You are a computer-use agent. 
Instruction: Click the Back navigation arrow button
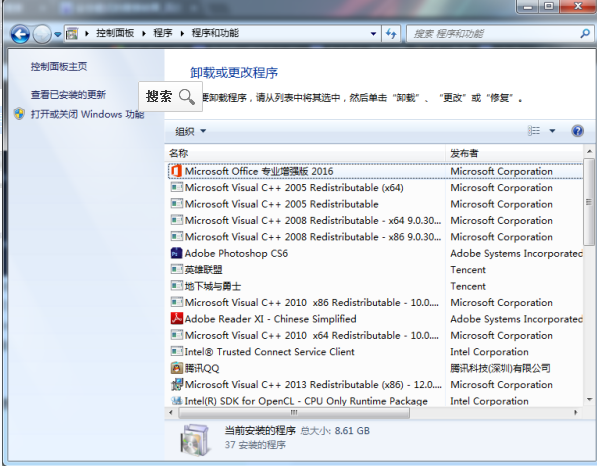point(20,34)
